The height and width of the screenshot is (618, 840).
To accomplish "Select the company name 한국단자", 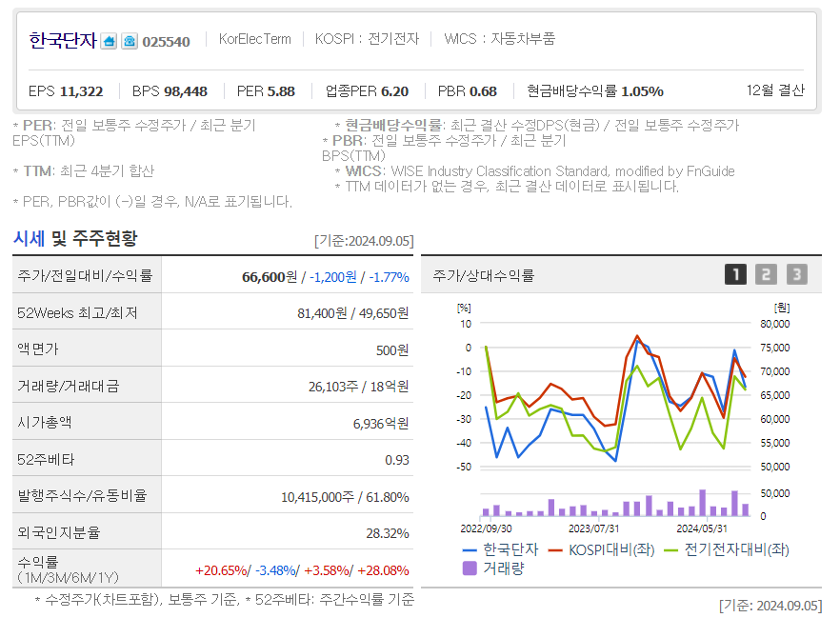I will click(x=63, y=41).
